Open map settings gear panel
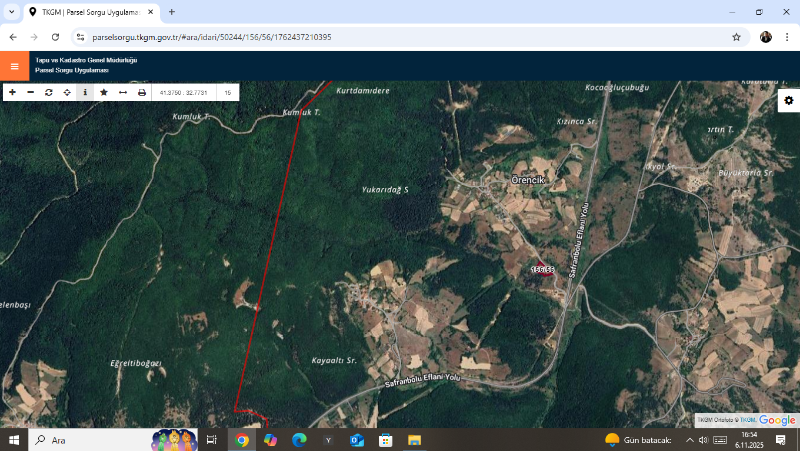 [788, 101]
